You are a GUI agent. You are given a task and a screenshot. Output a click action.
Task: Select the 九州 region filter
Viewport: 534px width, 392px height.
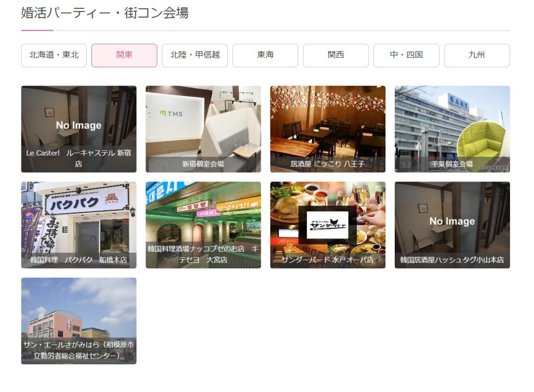pyautogui.click(x=476, y=55)
